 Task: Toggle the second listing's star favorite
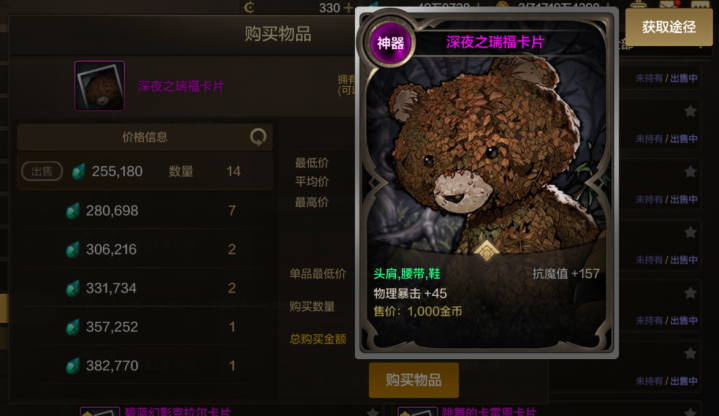pos(690,172)
